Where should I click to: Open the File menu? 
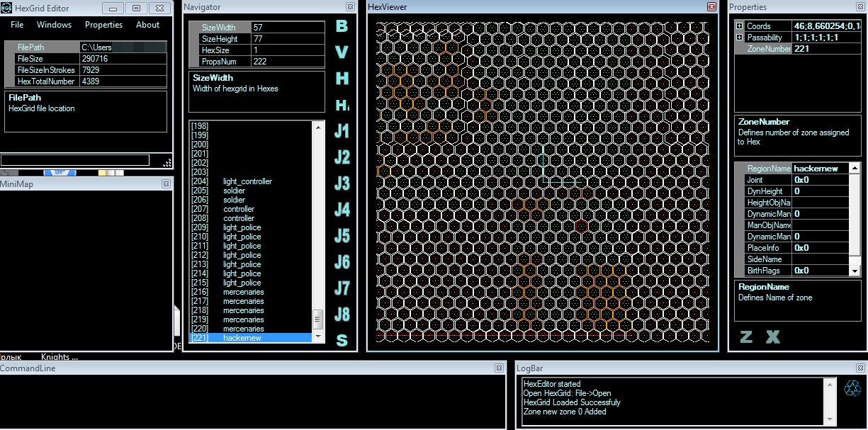pyautogui.click(x=17, y=25)
